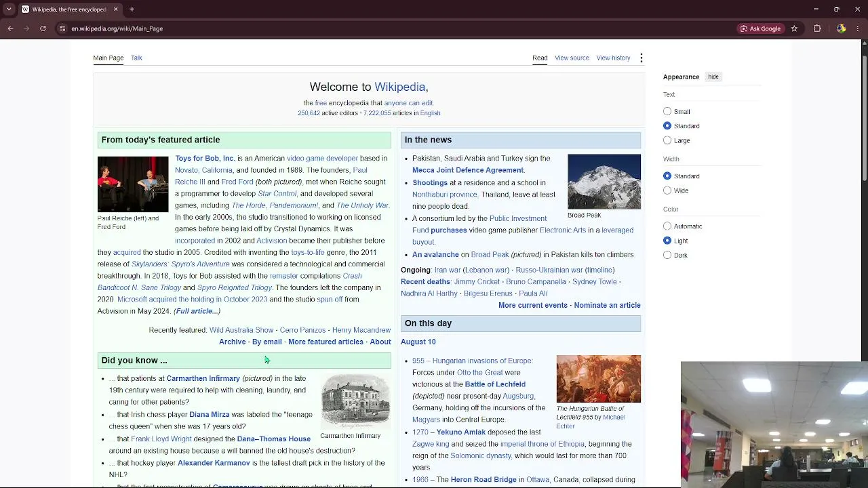Screen dimensions: 868x488
Task: Choose the Light color theme
Action: 667,241
